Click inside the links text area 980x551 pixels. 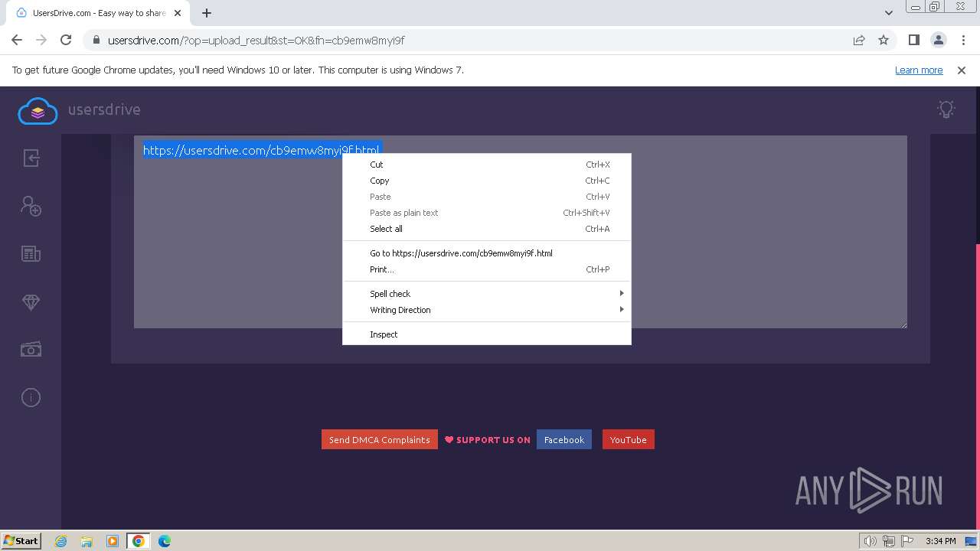point(521,232)
